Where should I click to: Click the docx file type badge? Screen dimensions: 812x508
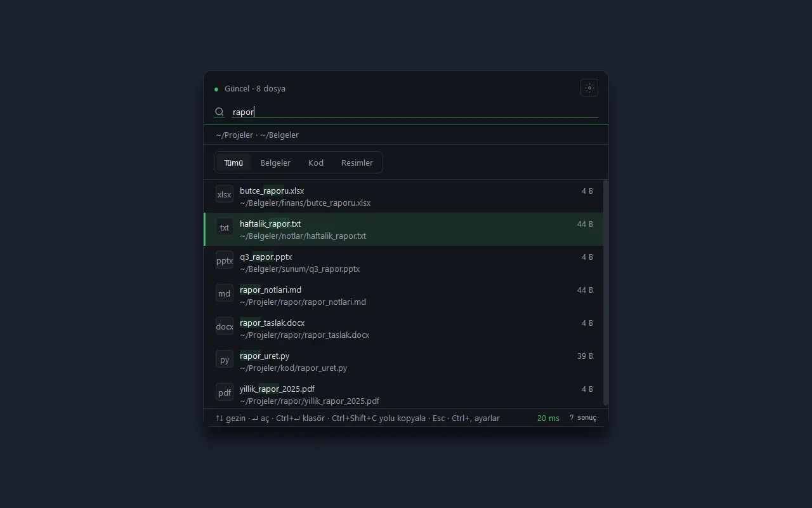click(x=225, y=326)
